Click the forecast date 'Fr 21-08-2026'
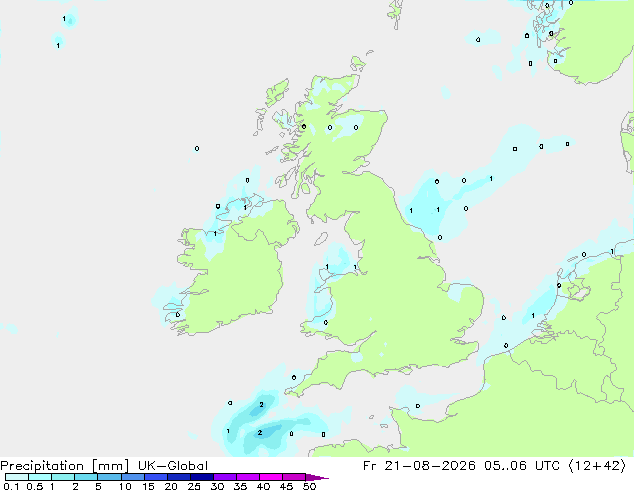 [x=419, y=466]
